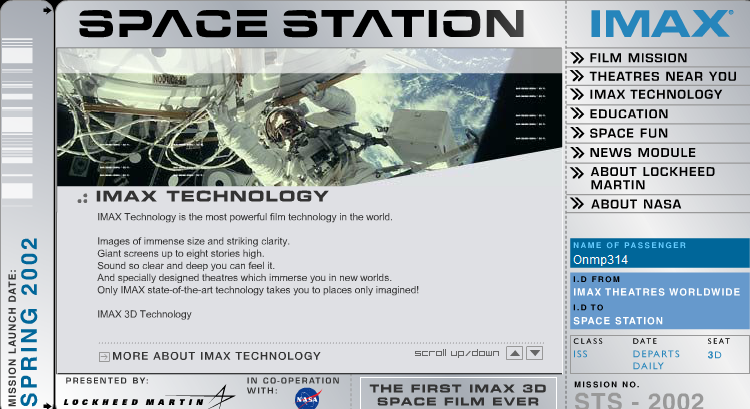Click the 'IMAX THEATRES WORLDWIDE' text
750x409 pixels.
pyautogui.click(x=656, y=292)
